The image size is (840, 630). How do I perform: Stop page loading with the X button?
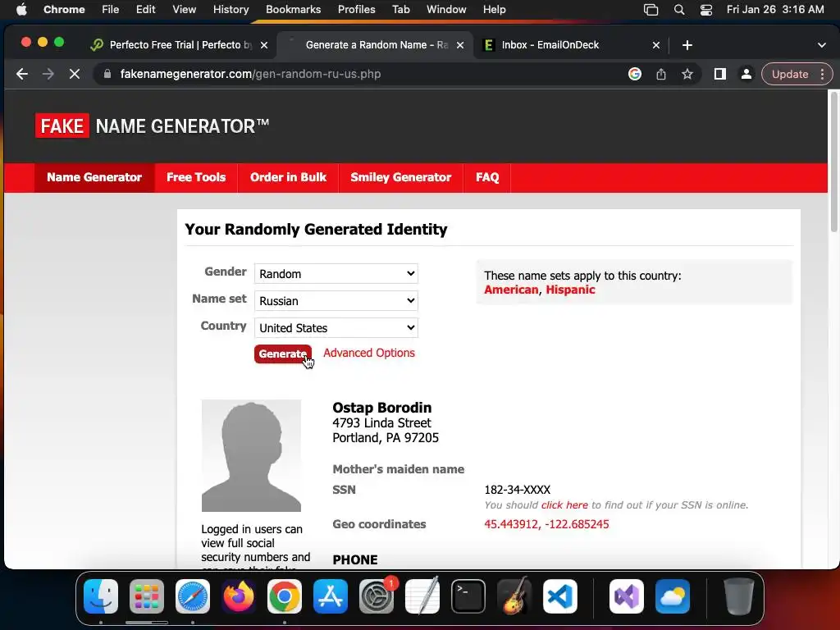click(x=75, y=74)
